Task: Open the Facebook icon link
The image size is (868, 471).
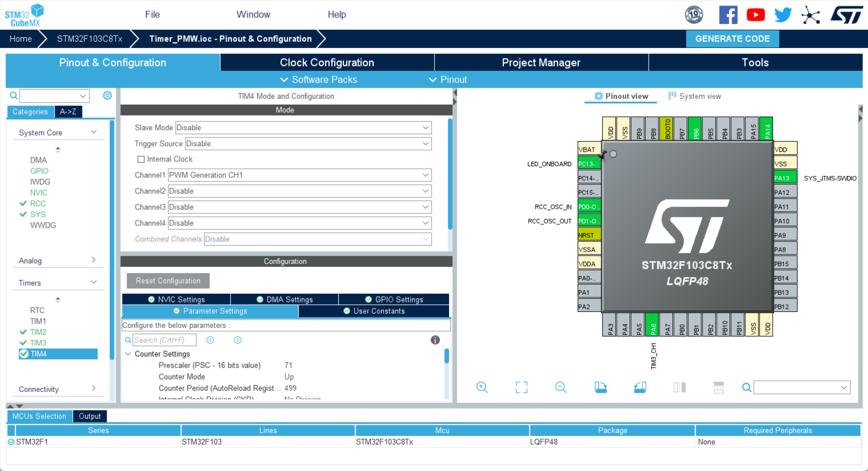Action: [728, 15]
